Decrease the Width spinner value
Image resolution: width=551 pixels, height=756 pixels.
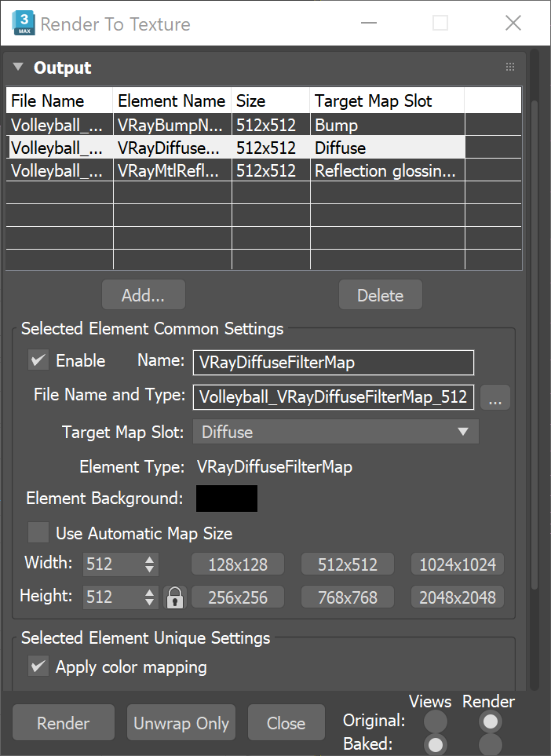149,569
